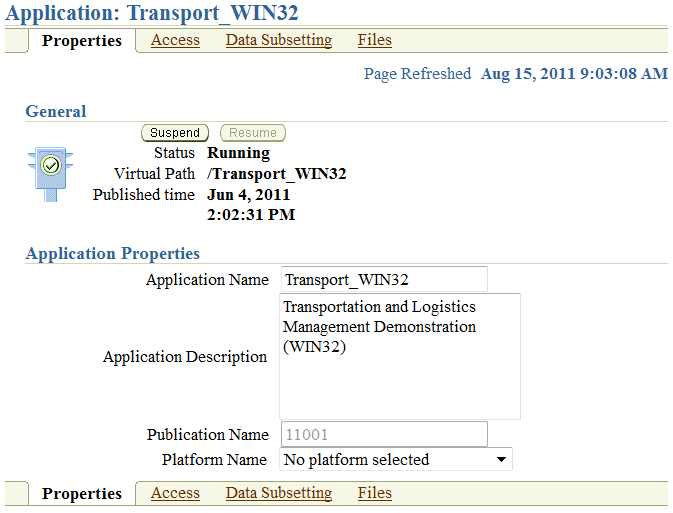Screen dimensions: 673x513
Task: Go to the bottom Data Subsetting tab
Action: [278, 493]
